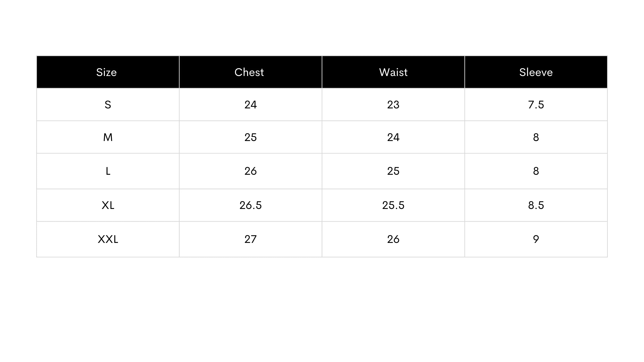Click the 8.5 sleeve value cell
Viewport: 644px width, 362px height.
[x=536, y=205]
